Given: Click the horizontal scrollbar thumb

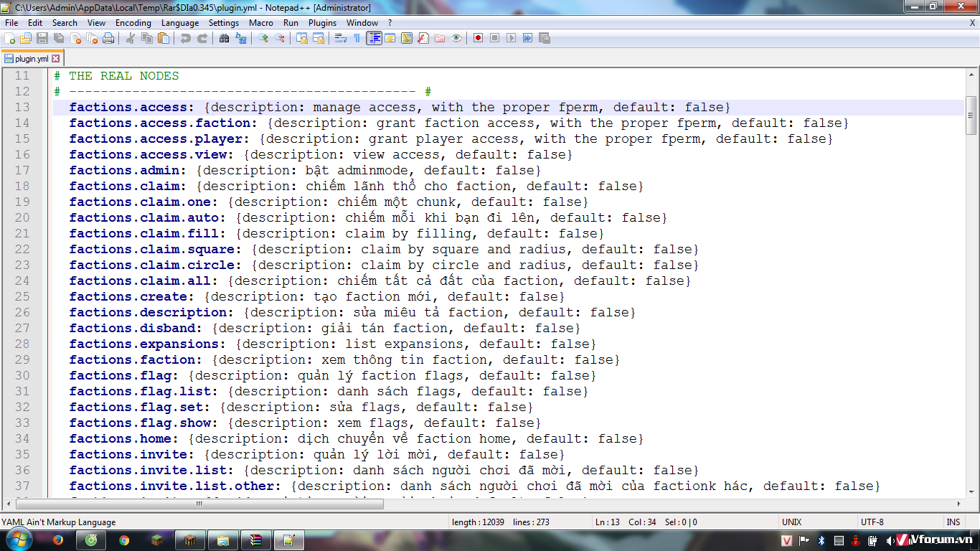Looking at the screenshot, I should tap(198, 504).
